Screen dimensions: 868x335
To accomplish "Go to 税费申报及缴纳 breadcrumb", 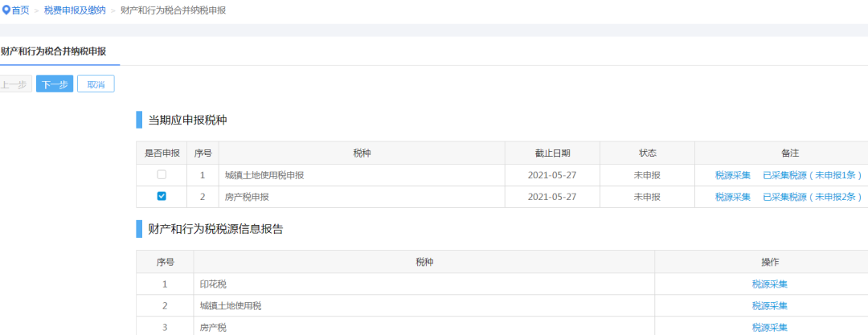I will pyautogui.click(x=75, y=10).
